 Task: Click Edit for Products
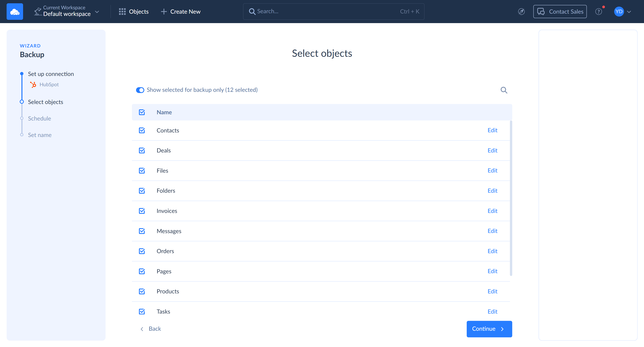pos(492,291)
